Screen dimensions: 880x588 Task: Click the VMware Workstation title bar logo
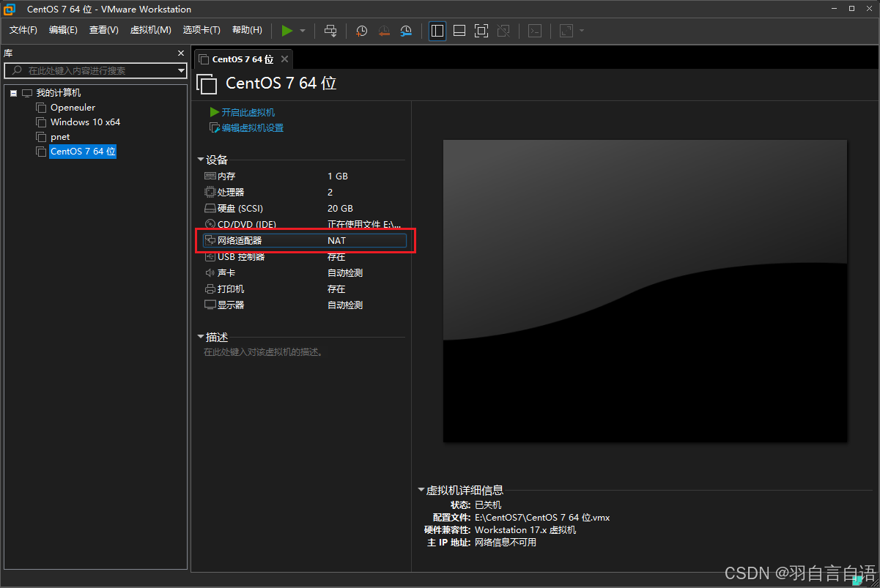coord(10,10)
